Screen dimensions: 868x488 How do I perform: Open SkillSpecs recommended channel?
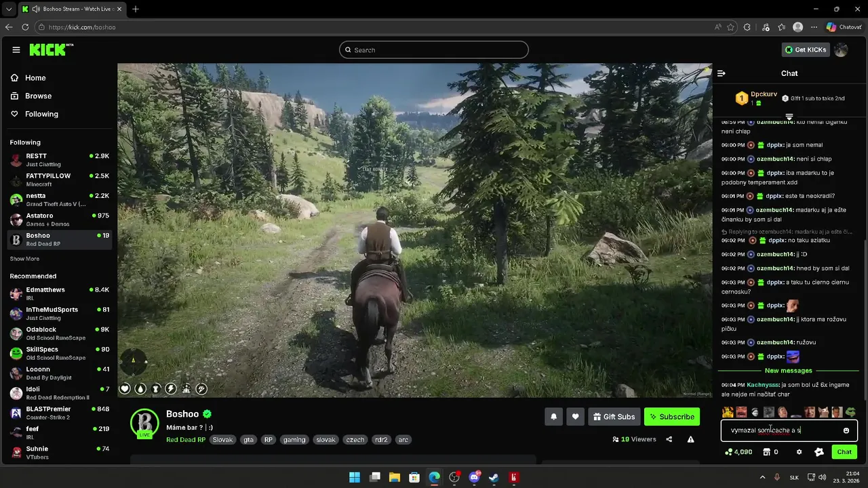pos(60,353)
